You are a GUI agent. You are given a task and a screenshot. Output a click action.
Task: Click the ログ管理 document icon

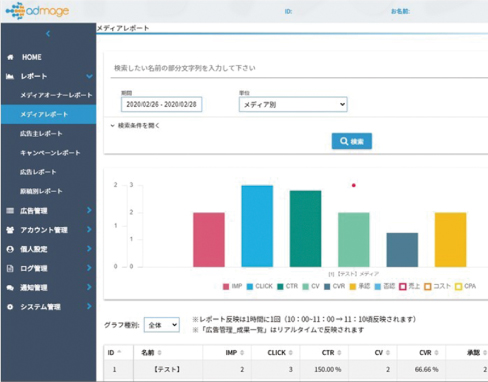pyautogui.click(x=10, y=268)
